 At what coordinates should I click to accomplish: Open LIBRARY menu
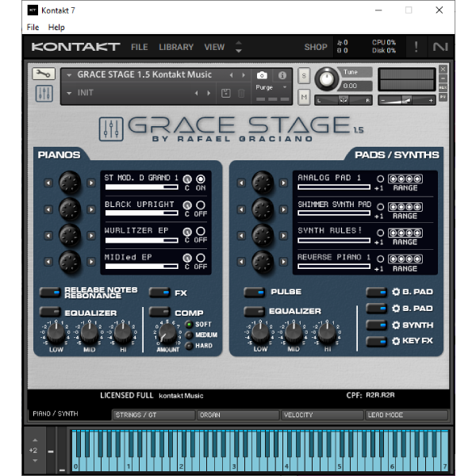(x=176, y=47)
